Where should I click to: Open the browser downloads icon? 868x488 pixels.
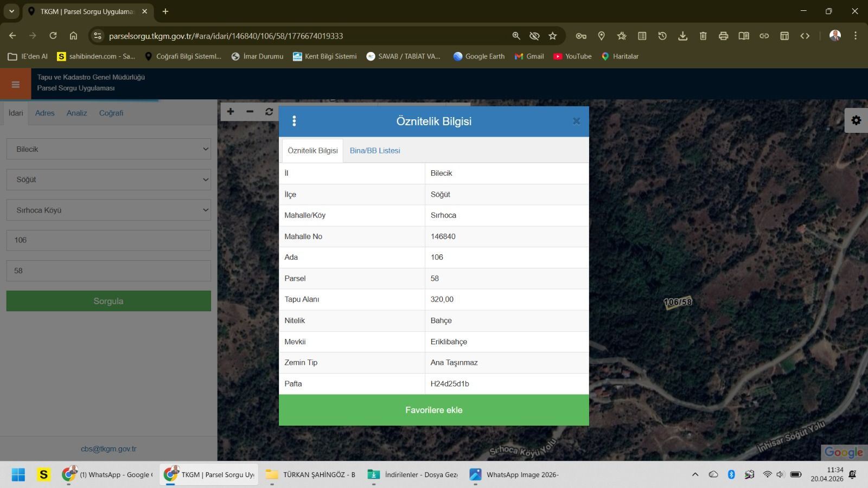pyautogui.click(x=682, y=36)
